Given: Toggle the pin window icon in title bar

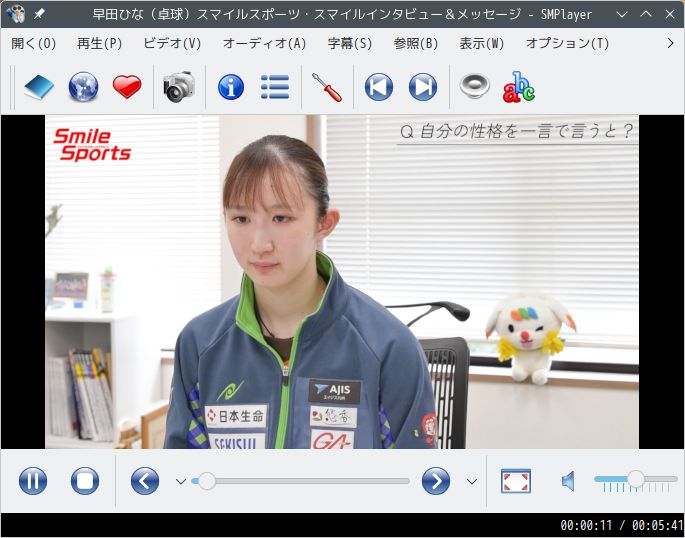Looking at the screenshot, I should coord(39,14).
